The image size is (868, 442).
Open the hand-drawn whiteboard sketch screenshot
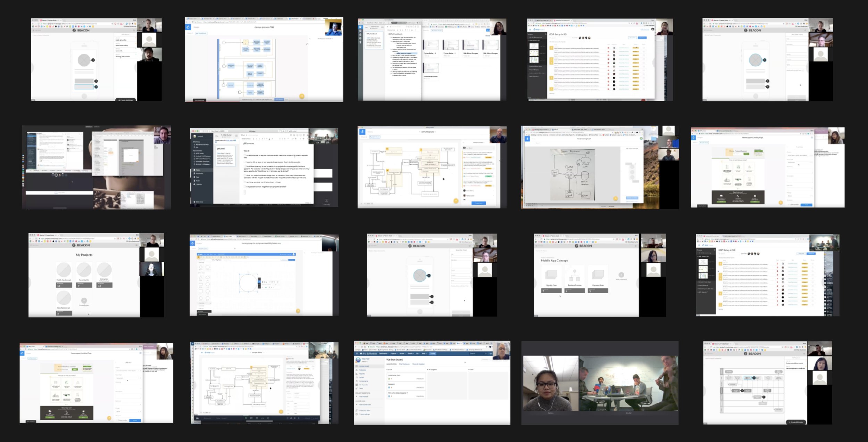pyautogui.click(x=600, y=167)
